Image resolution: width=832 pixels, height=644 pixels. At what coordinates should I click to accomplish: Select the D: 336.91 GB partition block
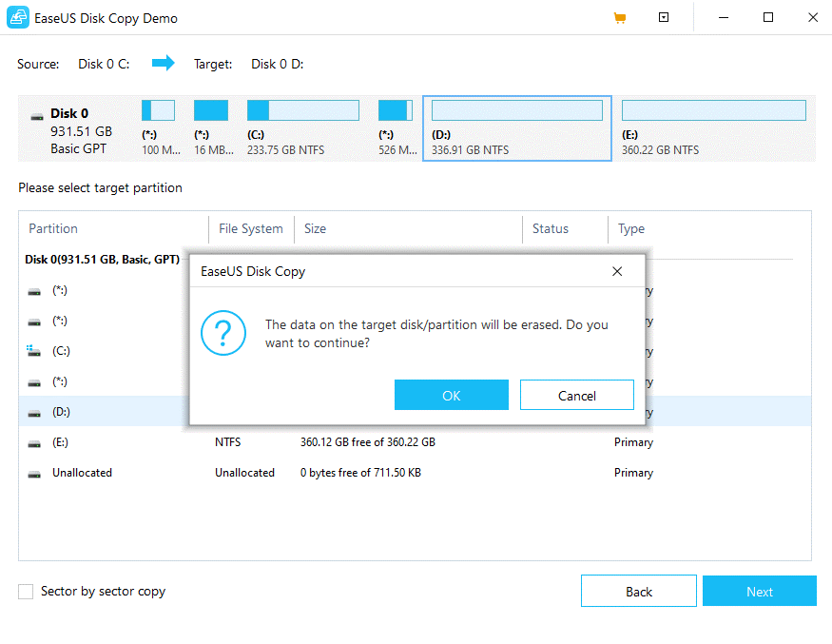coord(517,128)
